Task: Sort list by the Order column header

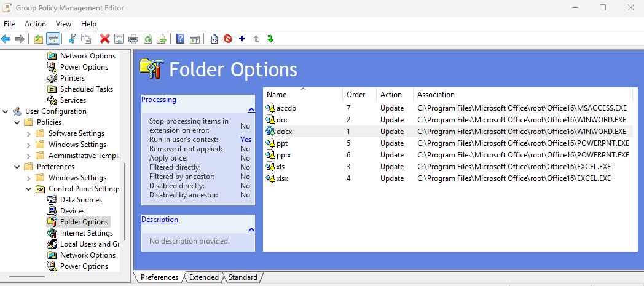Action: click(356, 95)
